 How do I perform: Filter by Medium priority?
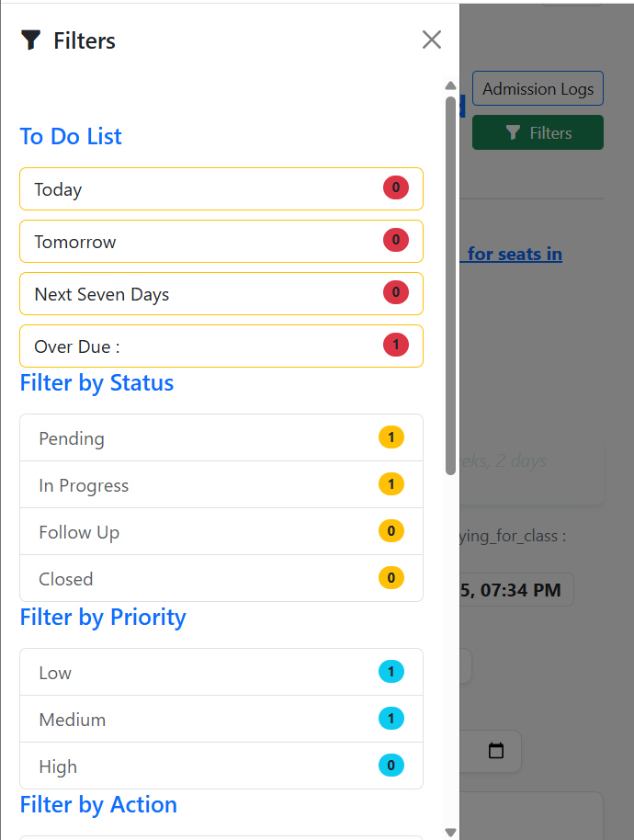click(221, 720)
